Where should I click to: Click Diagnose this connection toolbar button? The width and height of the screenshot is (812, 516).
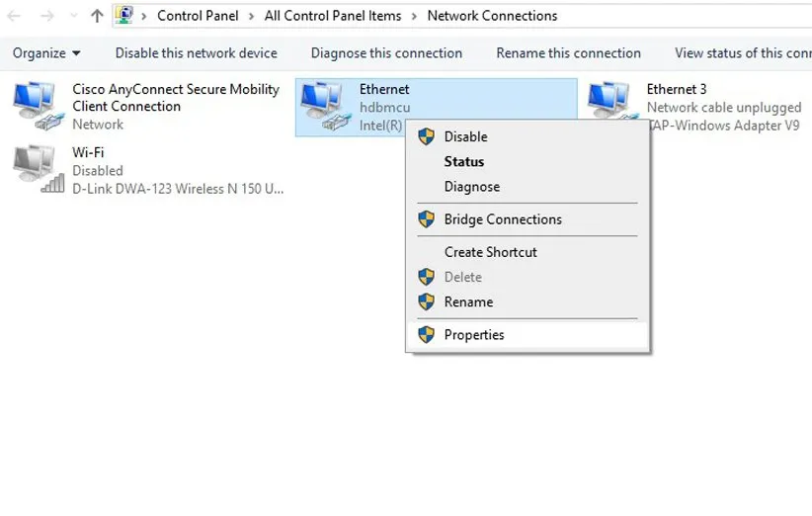(386, 53)
